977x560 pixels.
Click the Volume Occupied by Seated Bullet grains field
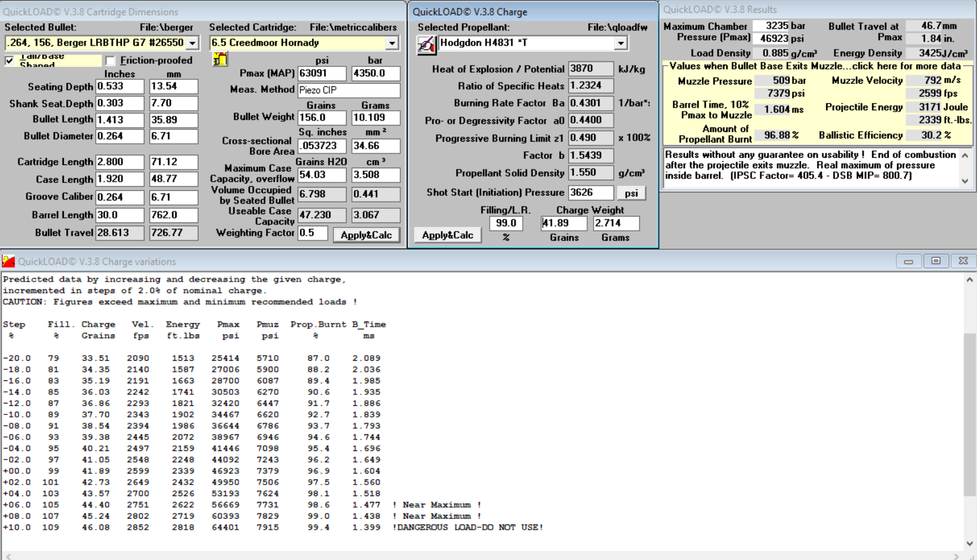pos(322,194)
